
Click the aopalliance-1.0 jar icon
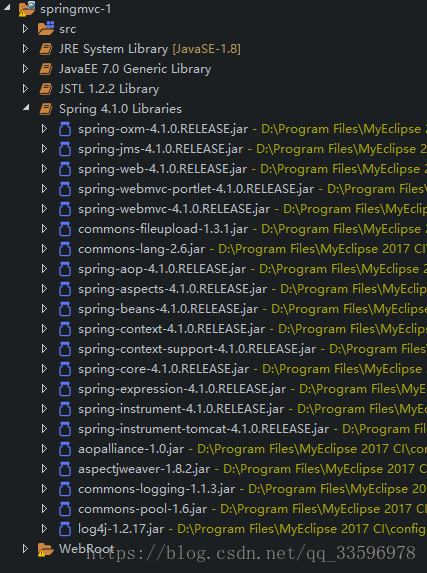(65, 449)
